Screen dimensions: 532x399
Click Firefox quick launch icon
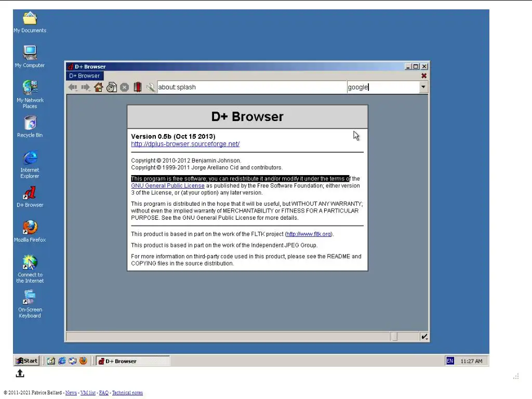83,361
